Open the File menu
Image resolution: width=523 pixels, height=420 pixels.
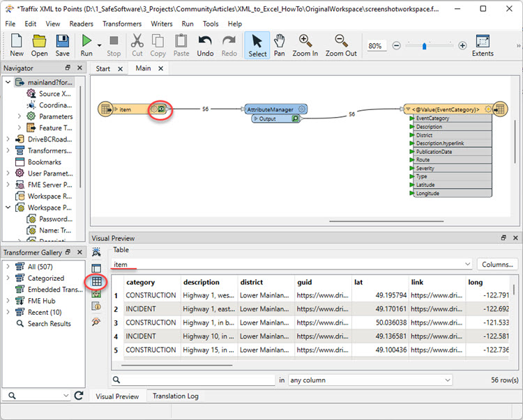point(10,24)
